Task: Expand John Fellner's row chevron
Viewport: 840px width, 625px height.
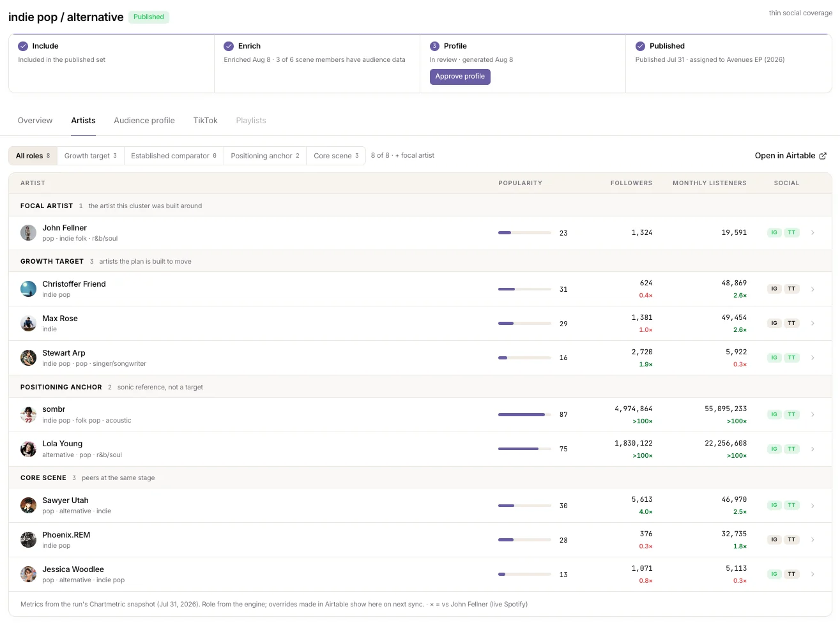Action: tap(813, 233)
